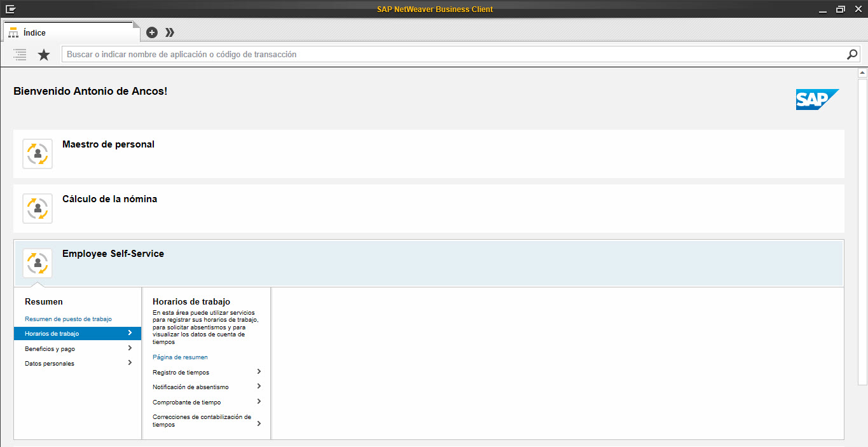Click the index list icon beside the star

(x=19, y=55)
